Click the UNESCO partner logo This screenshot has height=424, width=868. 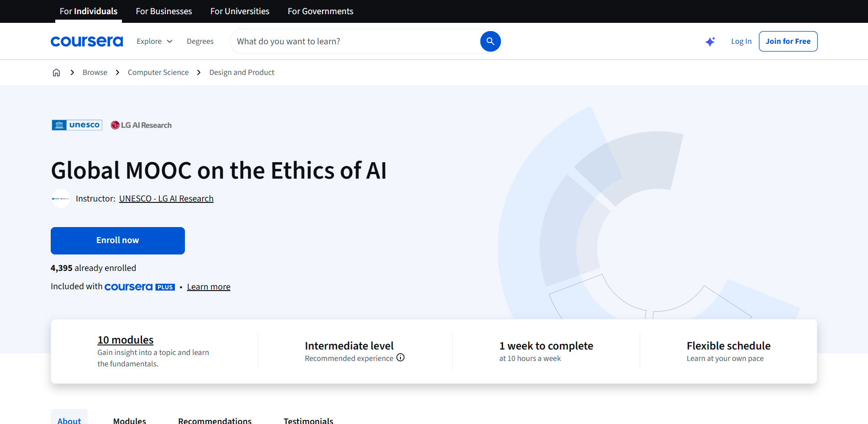(77, 125)
